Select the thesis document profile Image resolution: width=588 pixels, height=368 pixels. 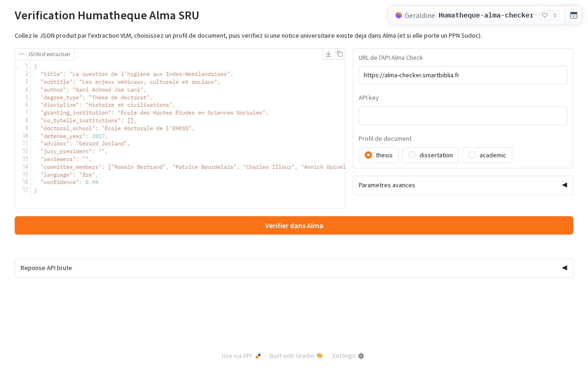[x=379, y=155]
